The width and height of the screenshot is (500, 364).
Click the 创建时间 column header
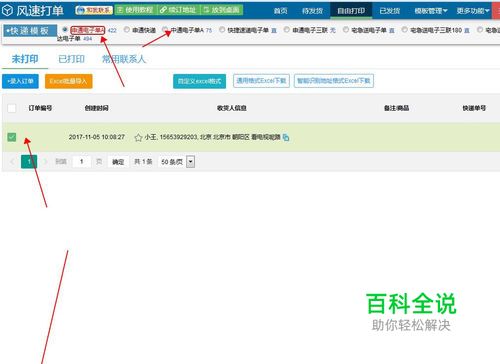tap(96, 108)
